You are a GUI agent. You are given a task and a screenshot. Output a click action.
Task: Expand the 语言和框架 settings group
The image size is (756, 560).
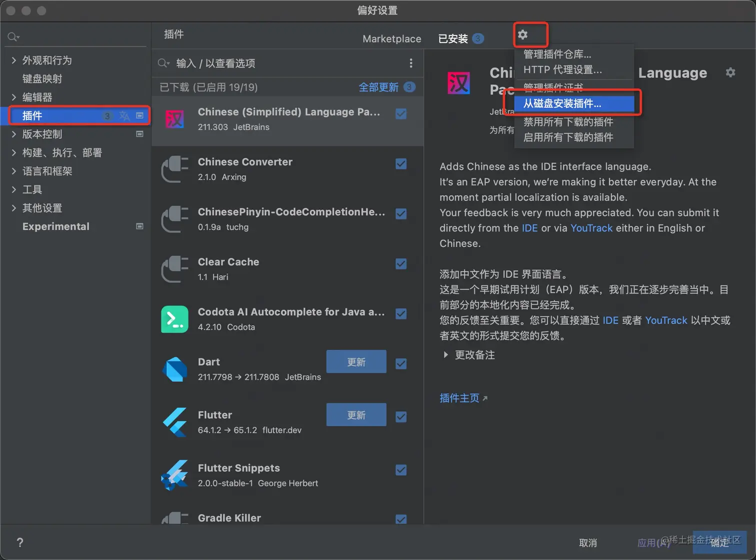14,171
